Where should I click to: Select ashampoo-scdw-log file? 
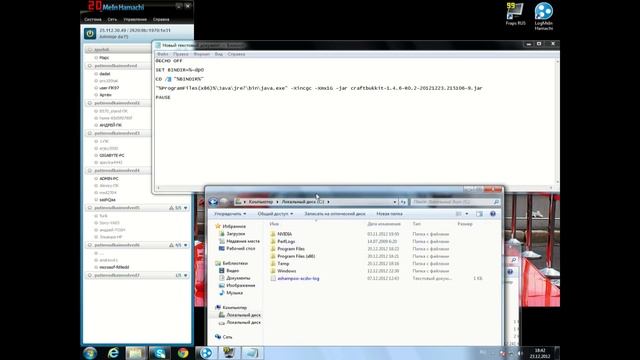point(298,278)
